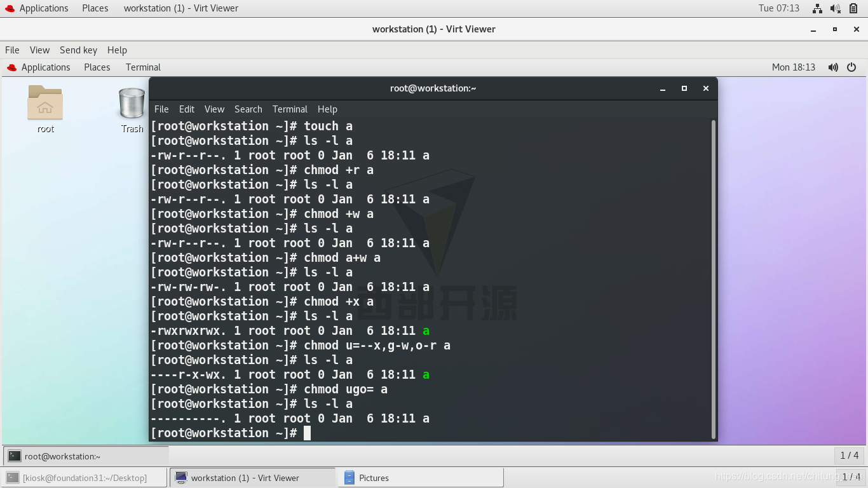Click the host clock Tue 07:13
Viewport: 868px width, 488px height.
click(x=779, y=8)
